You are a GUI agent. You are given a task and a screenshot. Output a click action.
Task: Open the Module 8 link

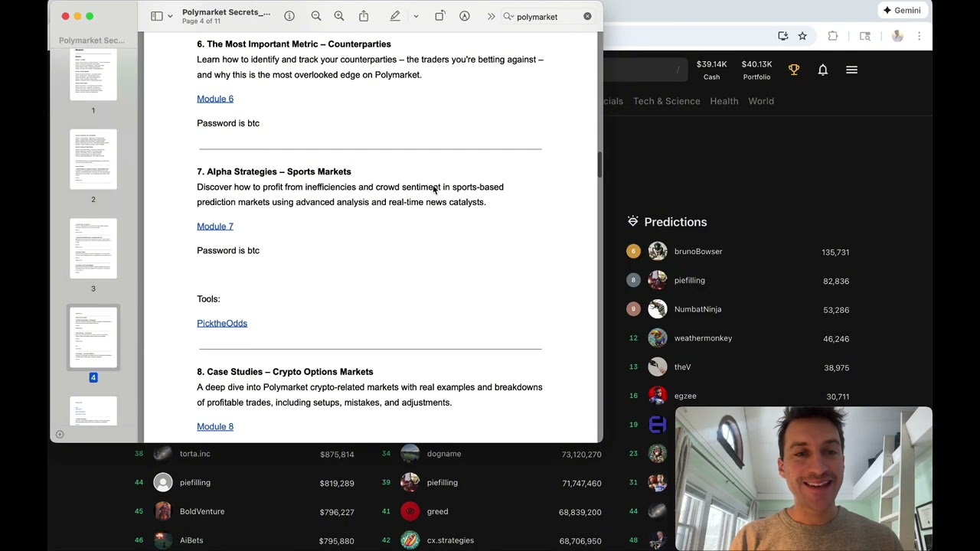(x=215, y=426)
